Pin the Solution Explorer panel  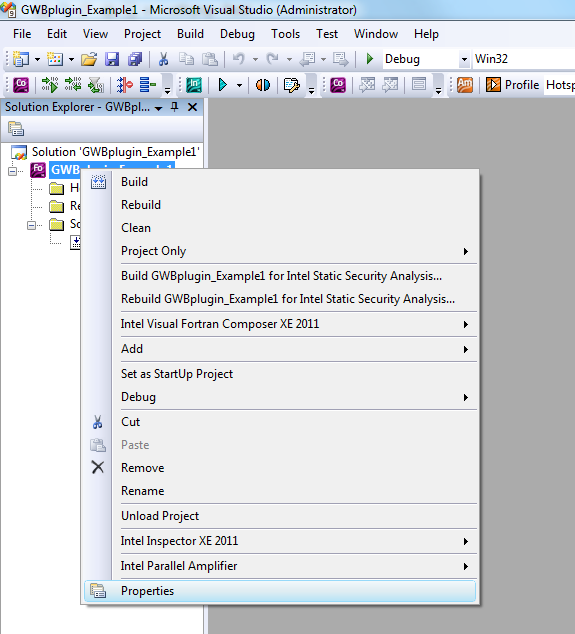[x=174, y=107]
